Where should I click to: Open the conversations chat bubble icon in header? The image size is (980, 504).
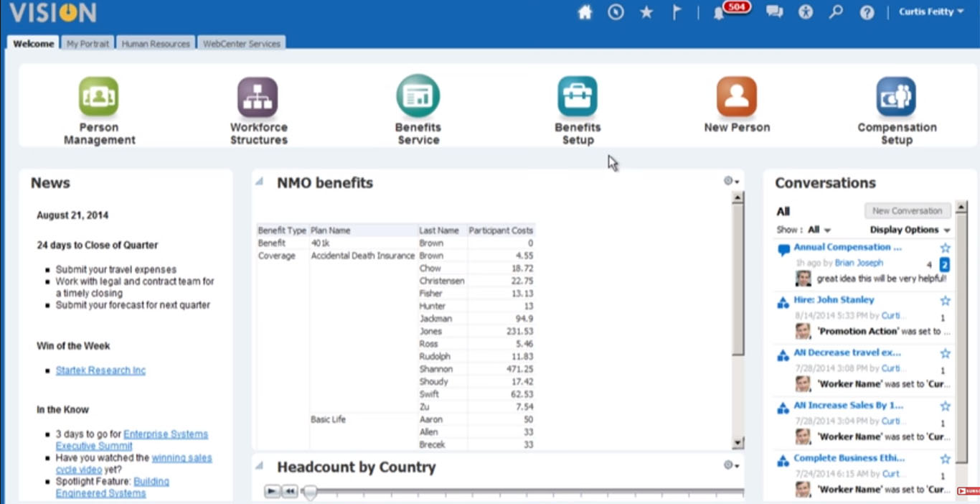[774, 12]
